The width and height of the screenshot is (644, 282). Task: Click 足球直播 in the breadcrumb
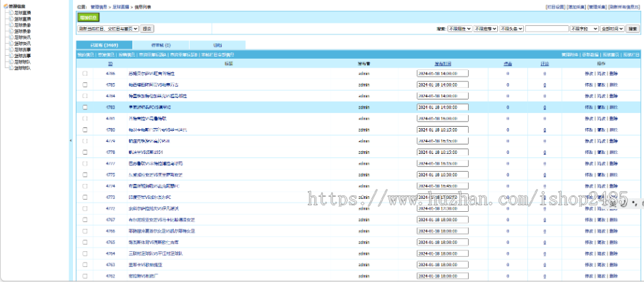coord(121,7)
